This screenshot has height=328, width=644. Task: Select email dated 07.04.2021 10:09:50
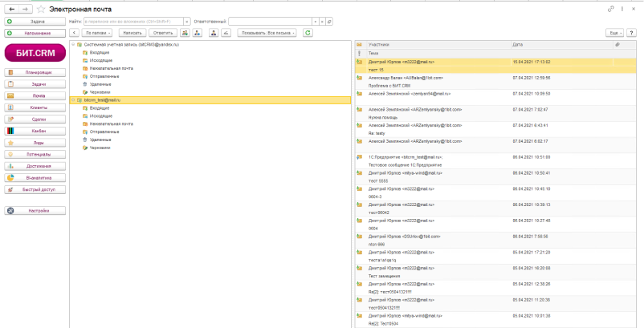[x=495, y=98]
